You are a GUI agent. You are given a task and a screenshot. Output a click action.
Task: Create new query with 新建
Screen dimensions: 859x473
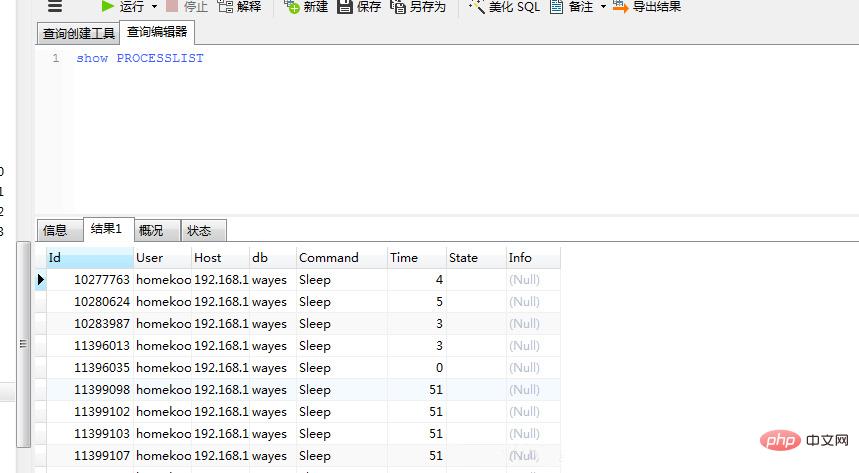click(x=306, y=7)
